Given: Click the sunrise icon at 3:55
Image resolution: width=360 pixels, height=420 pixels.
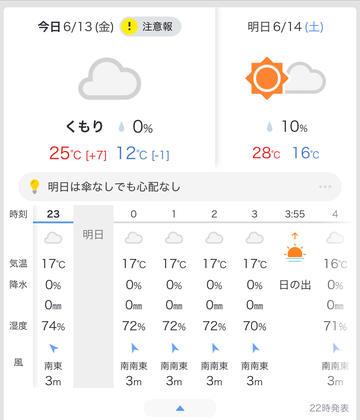Looking at the screenshot, I should coord(295,247).
